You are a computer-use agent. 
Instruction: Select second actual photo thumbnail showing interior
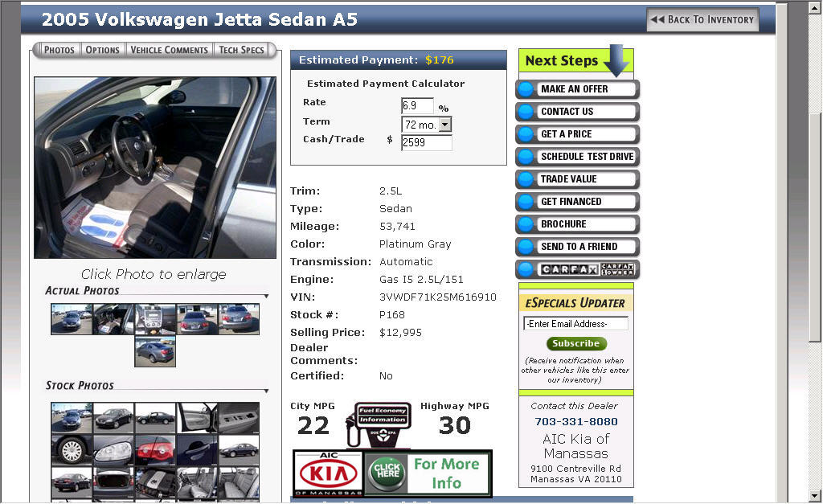[113, 318]
